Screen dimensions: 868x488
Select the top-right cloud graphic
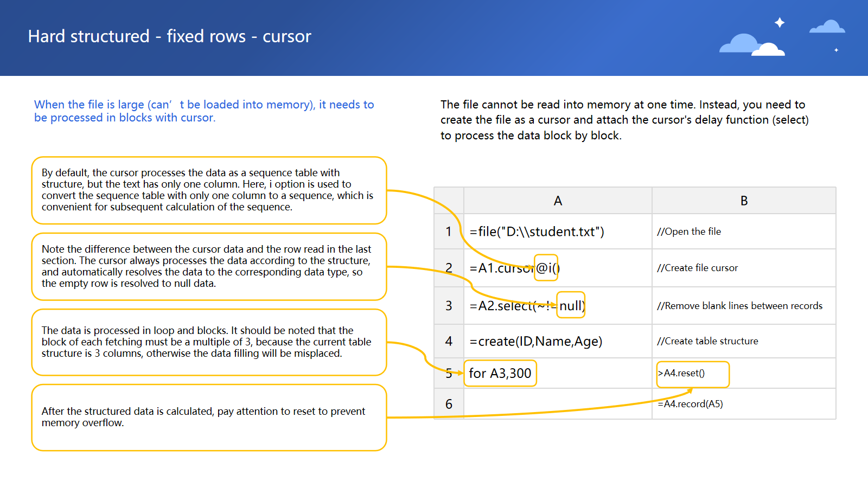(827, 27)
